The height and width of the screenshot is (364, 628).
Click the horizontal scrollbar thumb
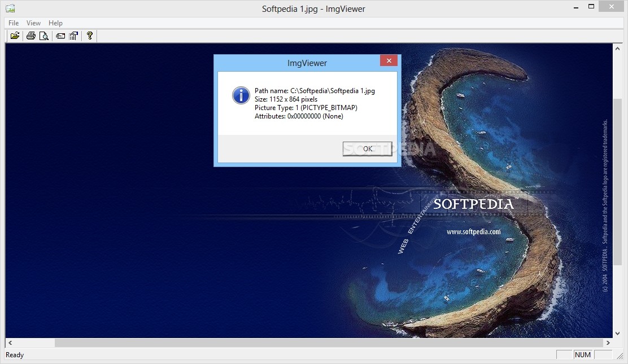tap(329, 343)
